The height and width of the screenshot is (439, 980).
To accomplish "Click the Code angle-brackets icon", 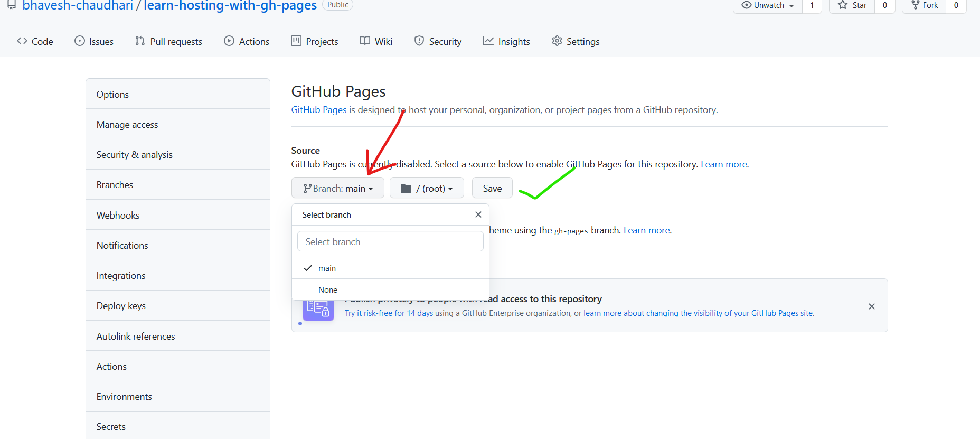I will [x=22, y=41].
